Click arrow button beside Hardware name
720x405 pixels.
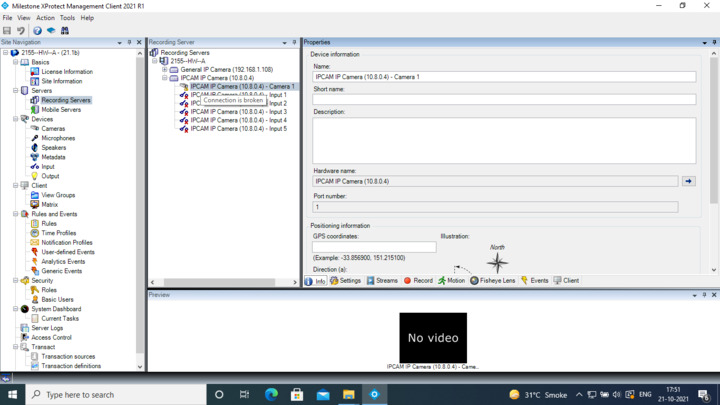click(x=688, y=181)
